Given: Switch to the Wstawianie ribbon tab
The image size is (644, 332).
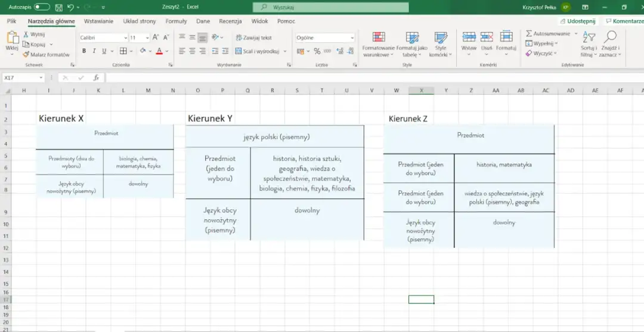Looking at the screenshot, I should pyautogui.click(x=98, y=21).
